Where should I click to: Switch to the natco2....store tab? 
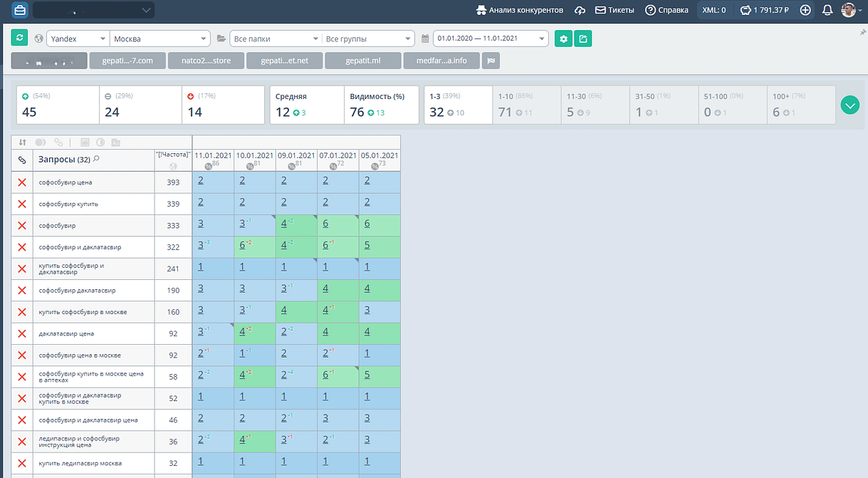206,61
